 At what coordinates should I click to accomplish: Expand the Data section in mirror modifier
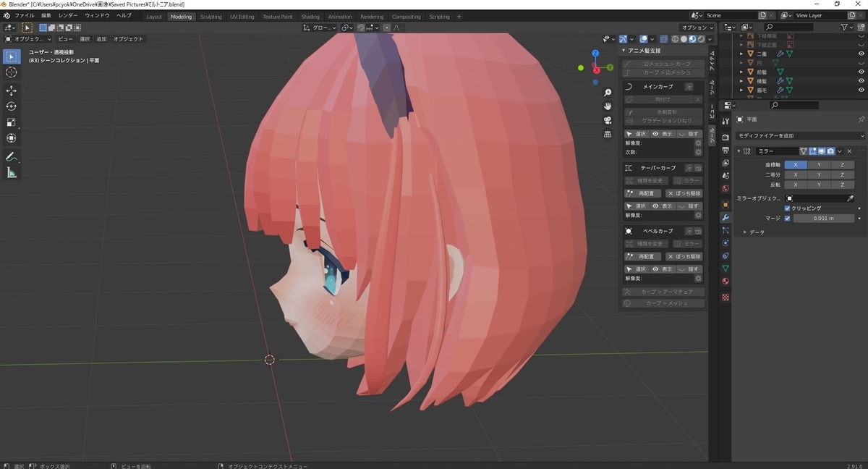[745, 232]
